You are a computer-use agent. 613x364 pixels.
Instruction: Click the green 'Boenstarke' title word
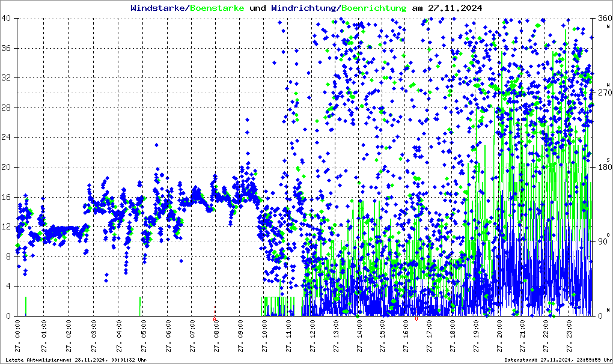pyautogui.click(x=217, y=8)
